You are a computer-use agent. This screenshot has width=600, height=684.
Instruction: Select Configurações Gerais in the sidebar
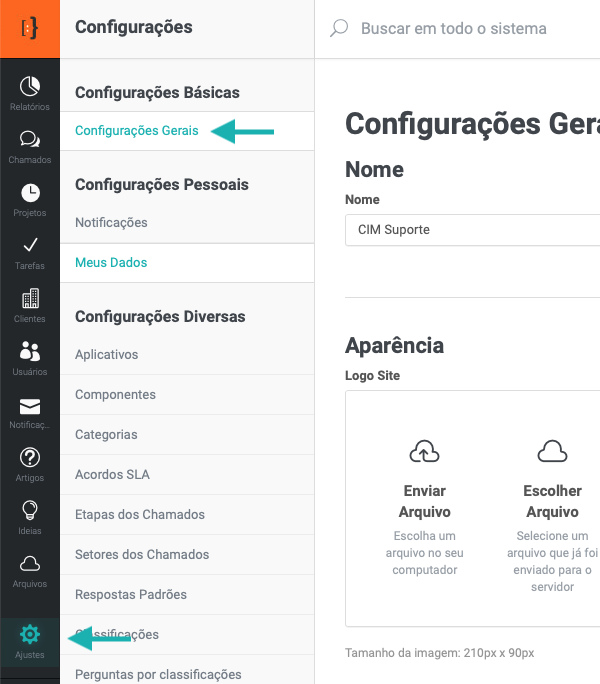click(137, 131)
